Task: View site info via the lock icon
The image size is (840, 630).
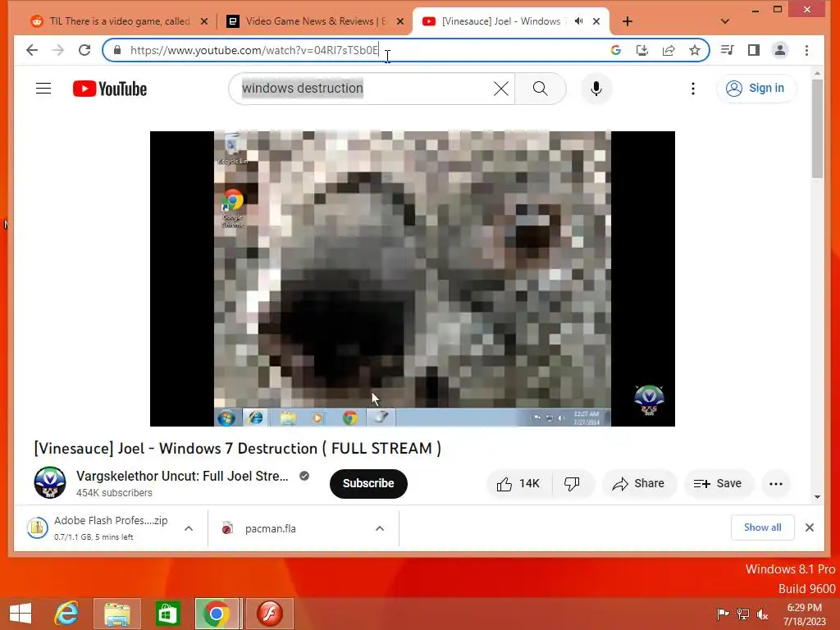Action: point(117,50)
